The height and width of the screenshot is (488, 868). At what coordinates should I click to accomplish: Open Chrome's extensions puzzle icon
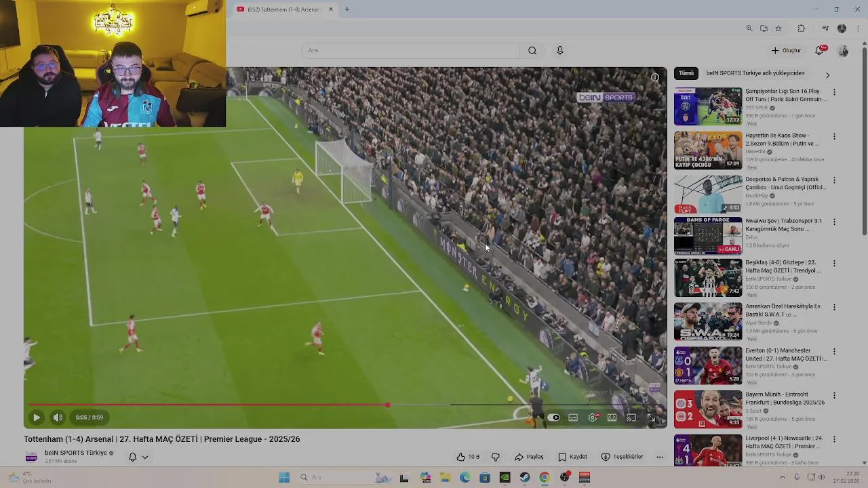coord(802,28)
